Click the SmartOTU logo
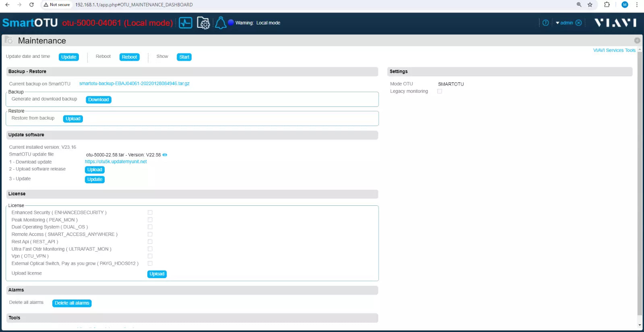Screen dimensions: 644x332 coord(30,23)
